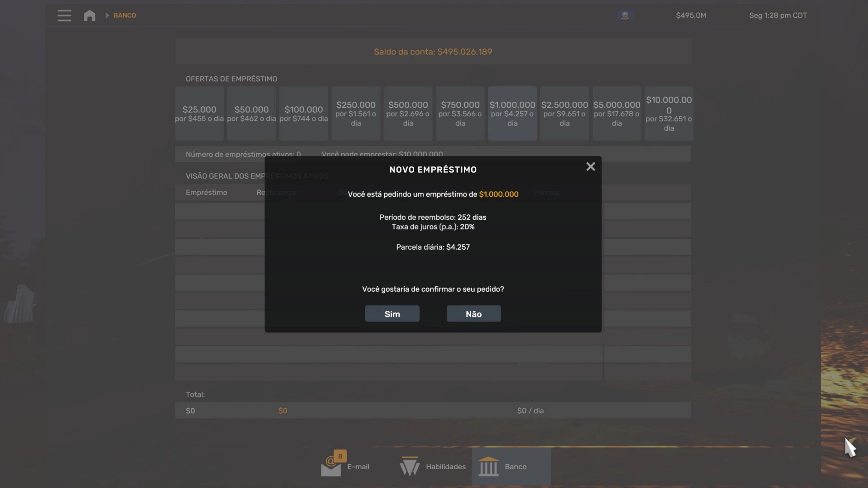Pick the $10.000.000 loan offer

pyautogui.click(x=669, y=114)
